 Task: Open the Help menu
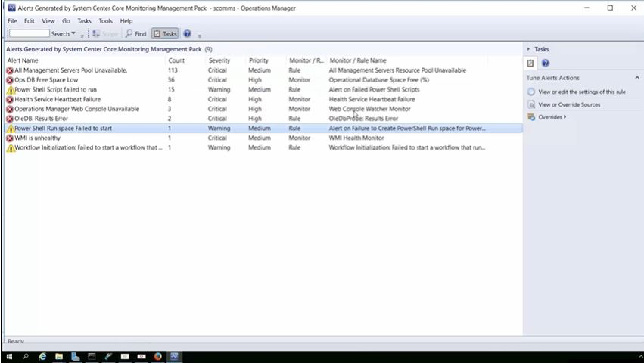[126, 21]
